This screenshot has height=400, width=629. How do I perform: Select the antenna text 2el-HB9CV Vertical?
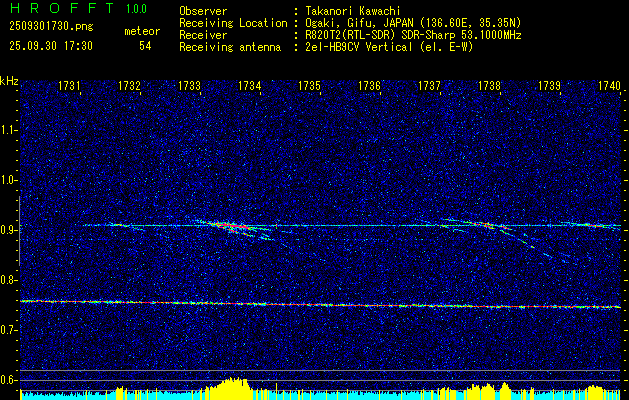pos(358,47)
